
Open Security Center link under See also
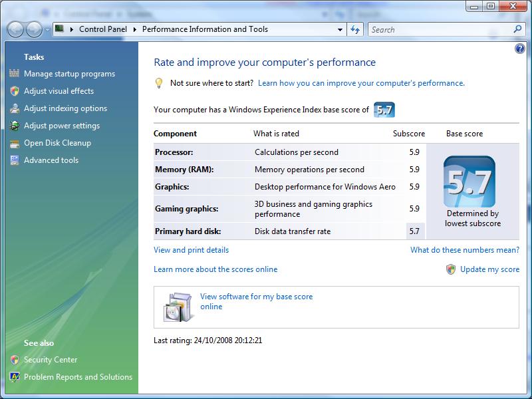point(51,360)
